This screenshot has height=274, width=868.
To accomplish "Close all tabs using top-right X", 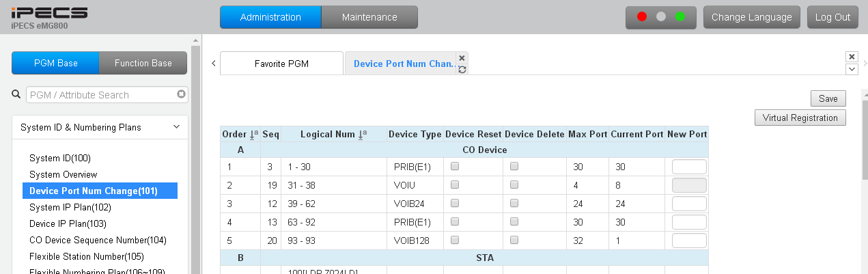I will [x=852, y=57].
